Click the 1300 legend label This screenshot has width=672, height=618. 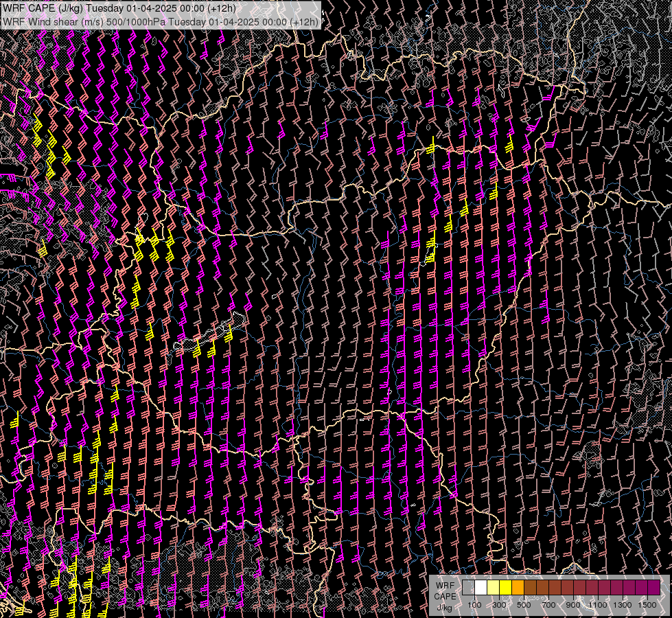point(623,605)
